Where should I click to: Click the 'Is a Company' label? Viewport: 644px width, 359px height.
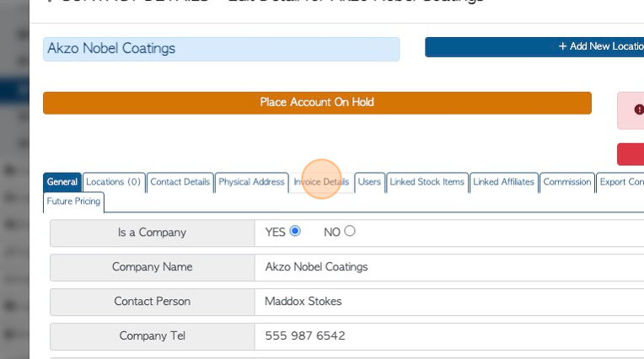(x=153, y=233)
